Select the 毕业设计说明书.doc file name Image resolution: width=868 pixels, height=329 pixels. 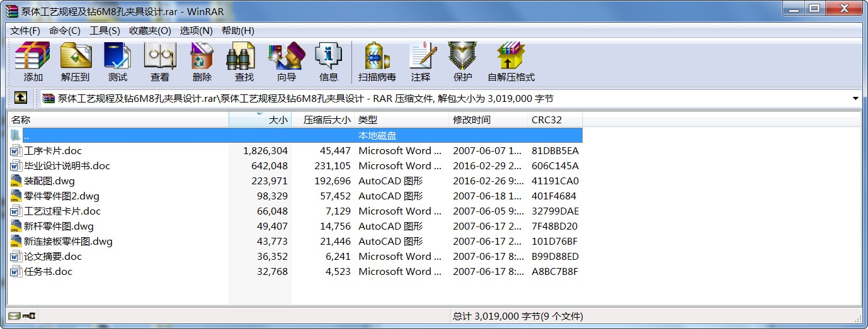[x=67, y=166]
